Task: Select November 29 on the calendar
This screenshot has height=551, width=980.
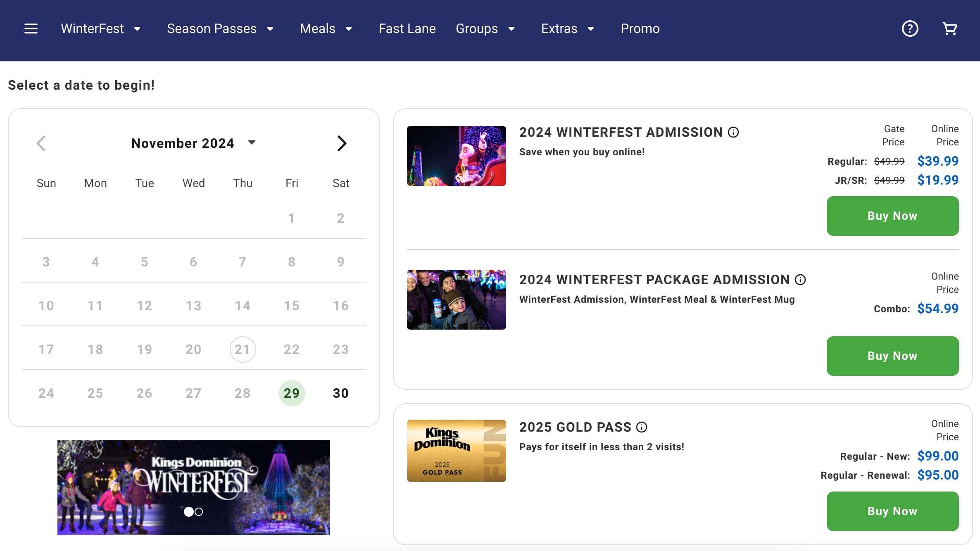Action: pyautogui.click(x=292, y=393)
